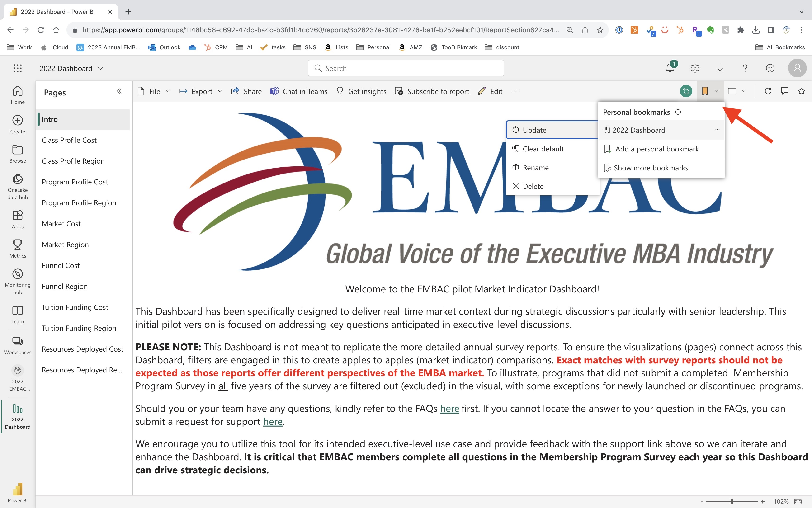This screenshot has height=508, width=812.
Task: Select Delete in the context menu
Action: click(553, 186)
